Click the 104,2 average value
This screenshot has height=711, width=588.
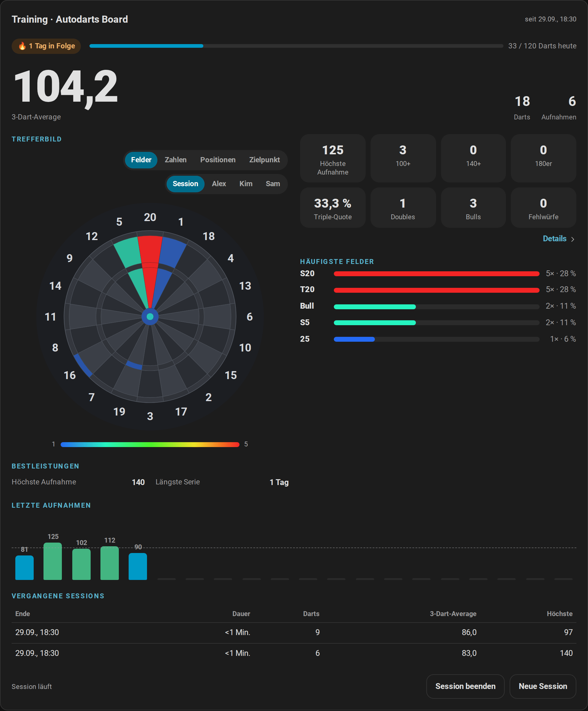(66, 88)
